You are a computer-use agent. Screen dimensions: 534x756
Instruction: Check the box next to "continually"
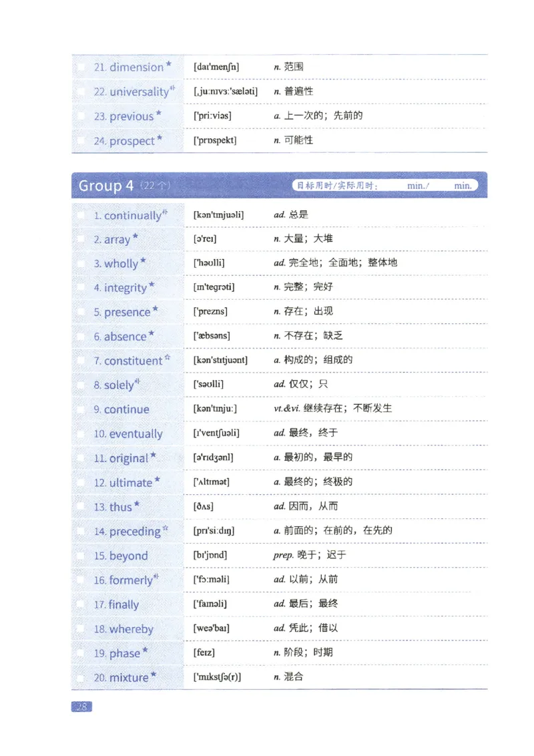[81, 215]
